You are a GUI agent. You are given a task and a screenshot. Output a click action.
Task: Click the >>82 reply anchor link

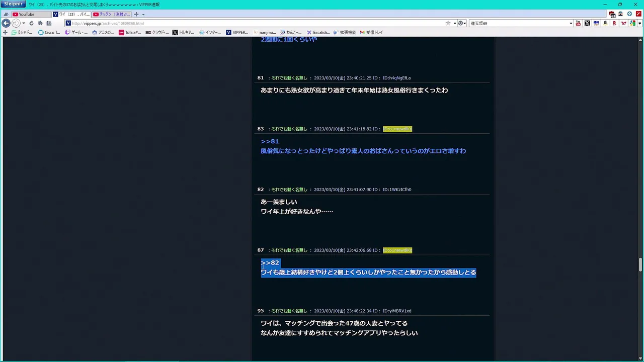(x=270, y=262)
